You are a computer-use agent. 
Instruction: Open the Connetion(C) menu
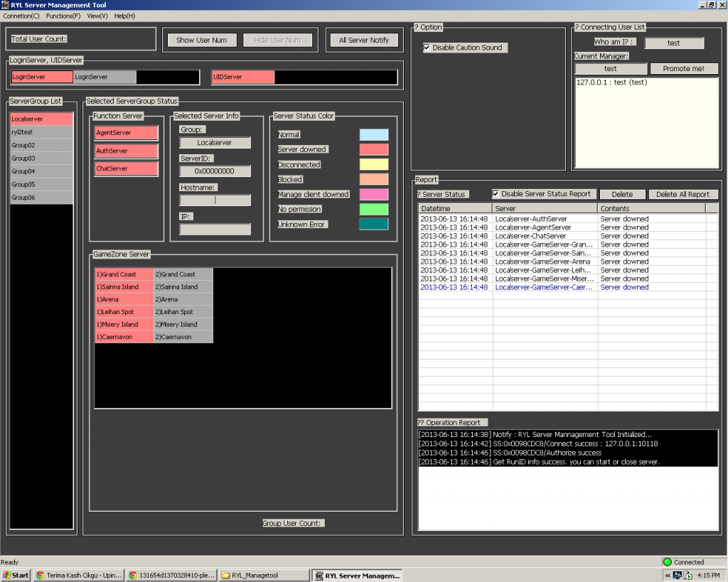pyautogui.click(x=21, y=16)
